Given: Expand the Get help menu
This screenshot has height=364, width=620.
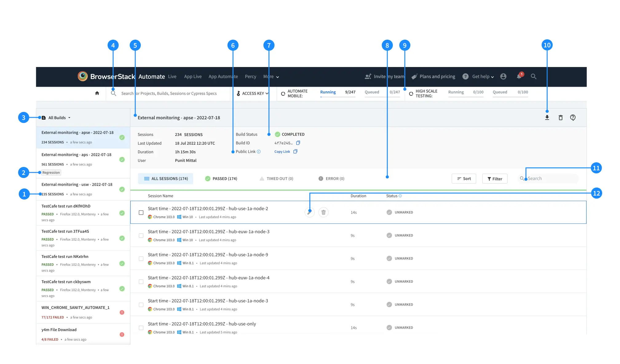Looking at the screenshot, I should click(483, 77).
